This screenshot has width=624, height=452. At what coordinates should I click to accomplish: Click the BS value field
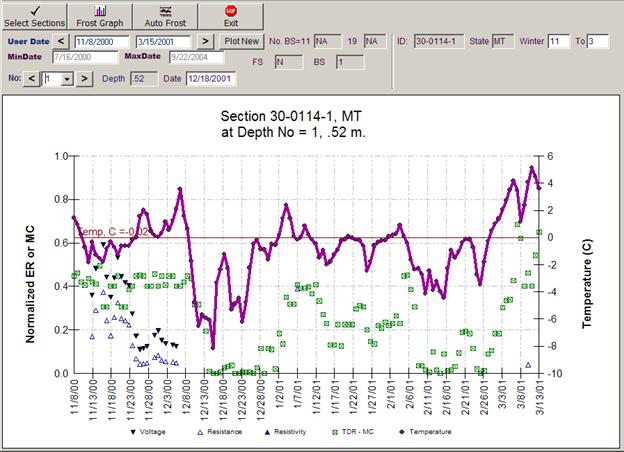(349, 62)
